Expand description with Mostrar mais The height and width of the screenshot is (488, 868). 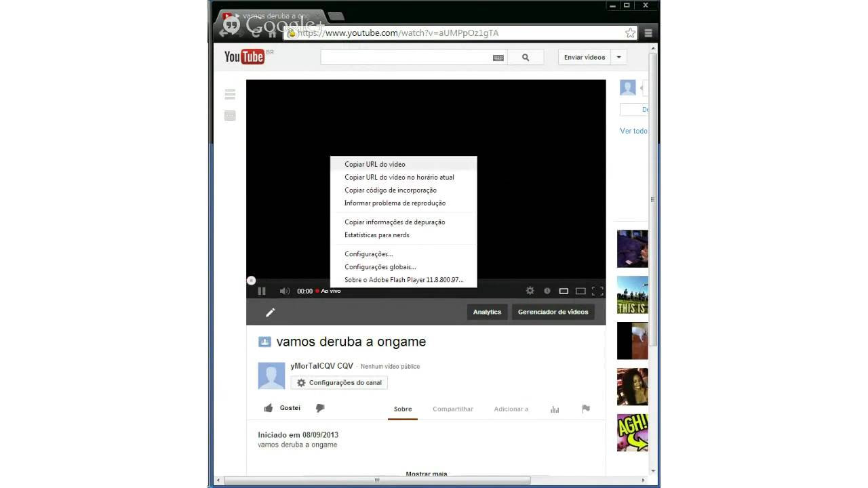click(426, 474)
